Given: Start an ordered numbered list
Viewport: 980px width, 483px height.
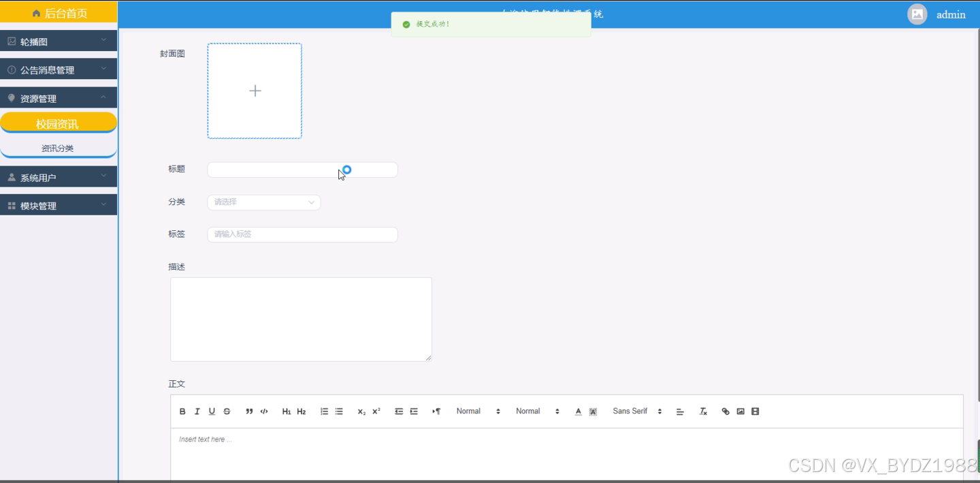Looking at the screenshot, I should click(324, 411).
